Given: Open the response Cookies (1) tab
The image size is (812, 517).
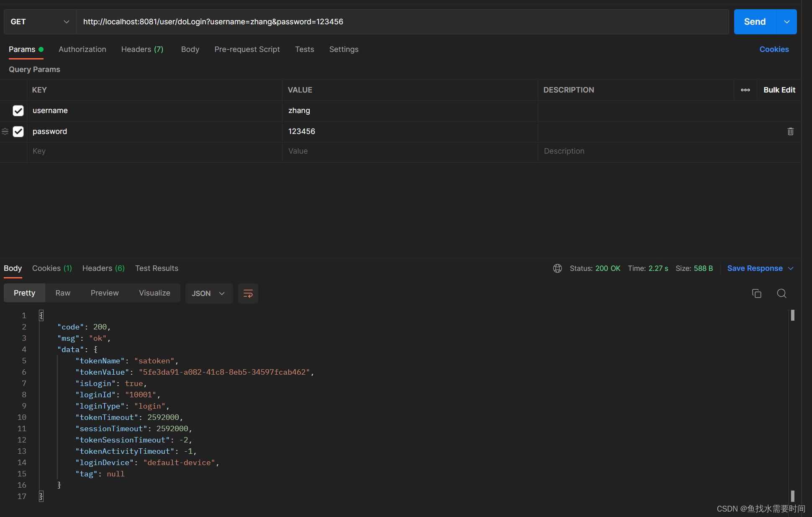Looking at the screenshot, I should [x=52, y=268].
